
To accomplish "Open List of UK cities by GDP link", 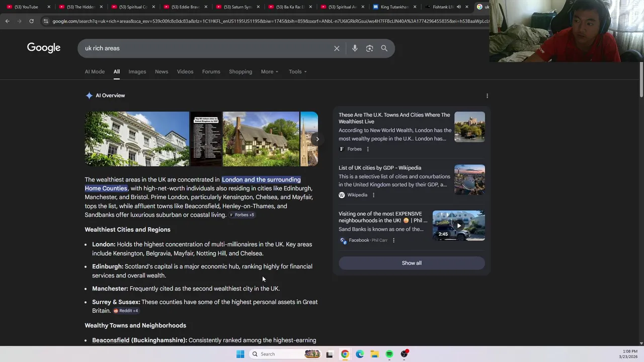I will point(380,168).
